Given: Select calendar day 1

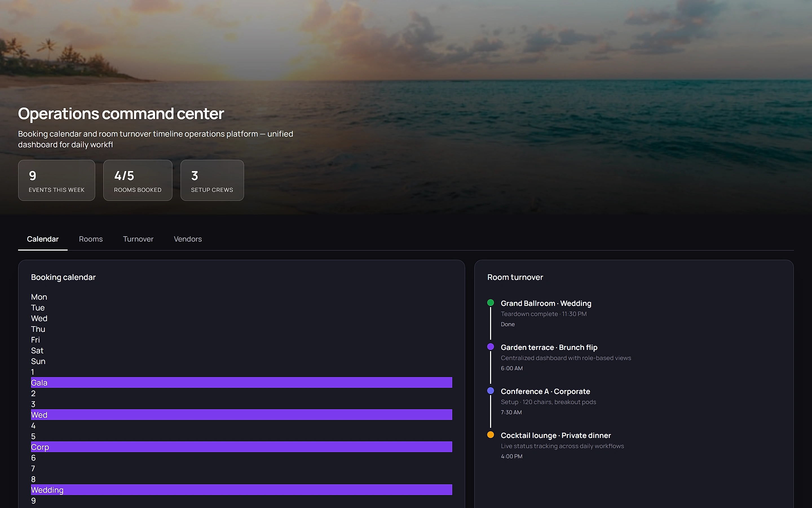Looking at the screenshot, I should (x=32, y=372).
